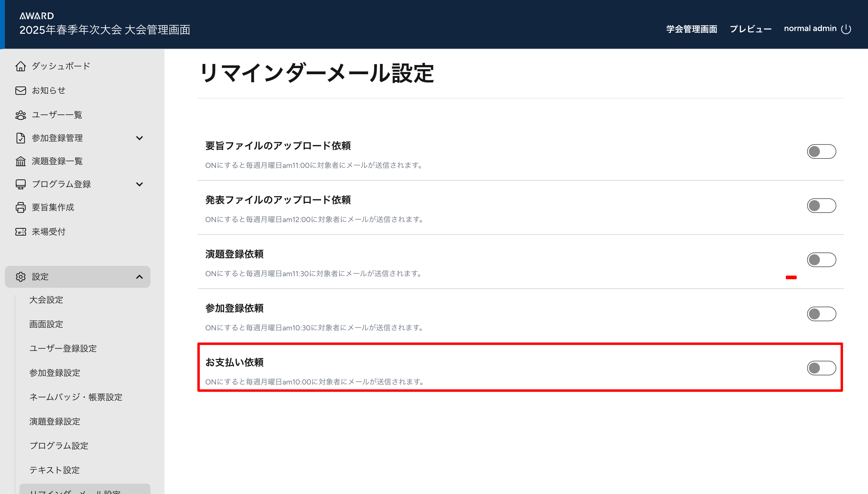Collapse the 設定 menu chevron
Viewport: 868px width, 494px height.
139,277
